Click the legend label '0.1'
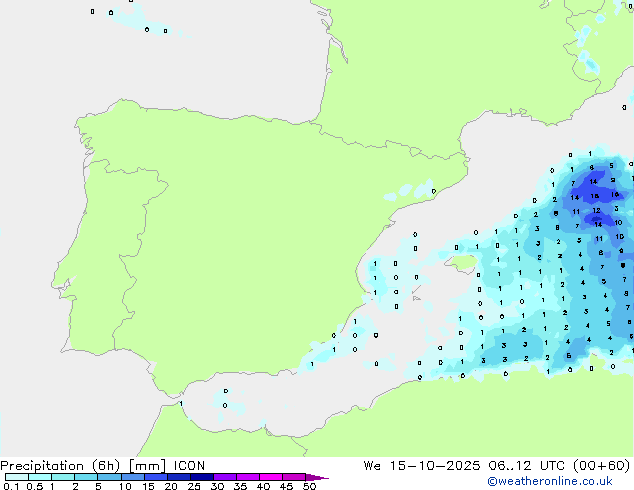This screenshot has height=490, width=634. (11, 486)
